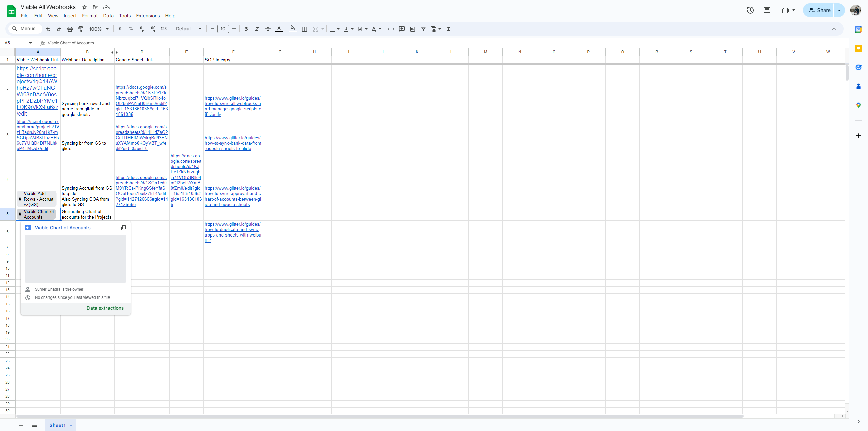
Task: Click the Insert link icon
Action: coord(391,29)
